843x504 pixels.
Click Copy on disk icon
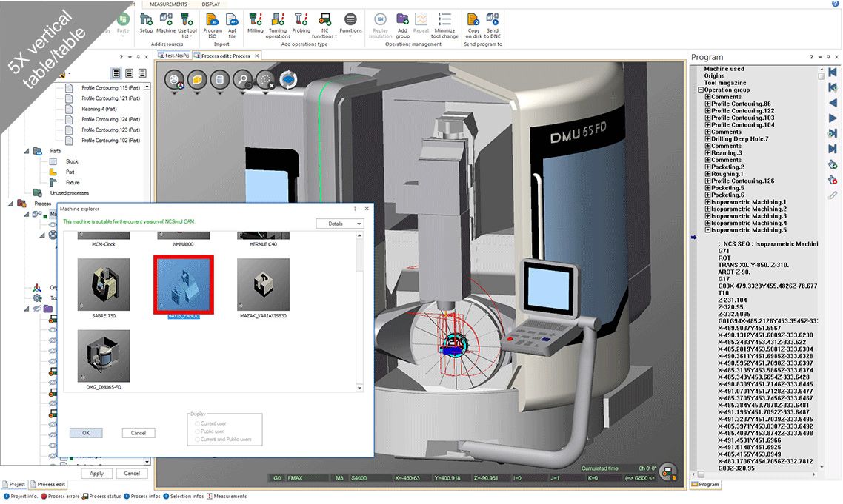click(x=473, y=20)
